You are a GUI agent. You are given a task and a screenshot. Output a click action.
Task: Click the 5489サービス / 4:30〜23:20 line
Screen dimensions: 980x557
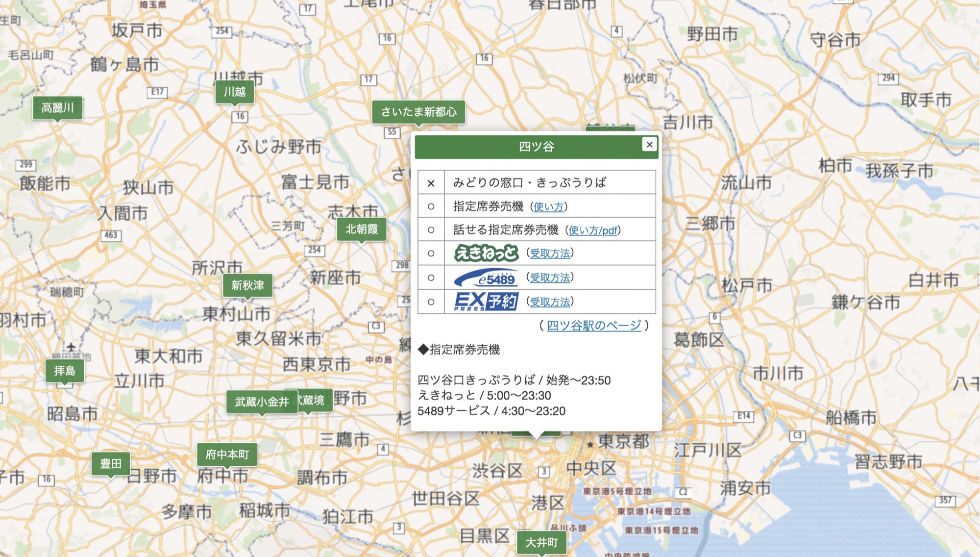tap(491, 411)
